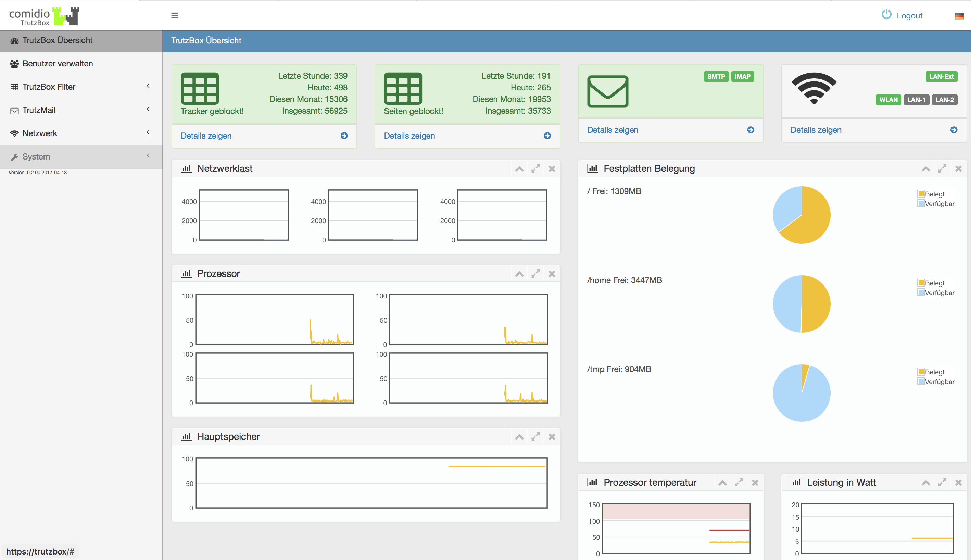Open Details zeigen for Seiten geblockt
The width and height of the screenshot is (971, 560).
[x=409, y=136]
